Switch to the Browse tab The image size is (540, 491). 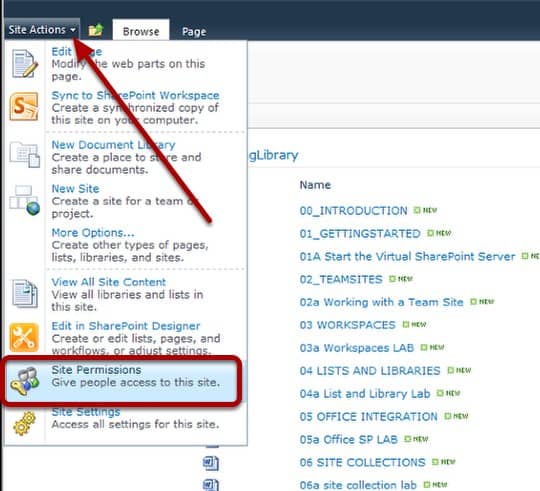coord(141,31)
